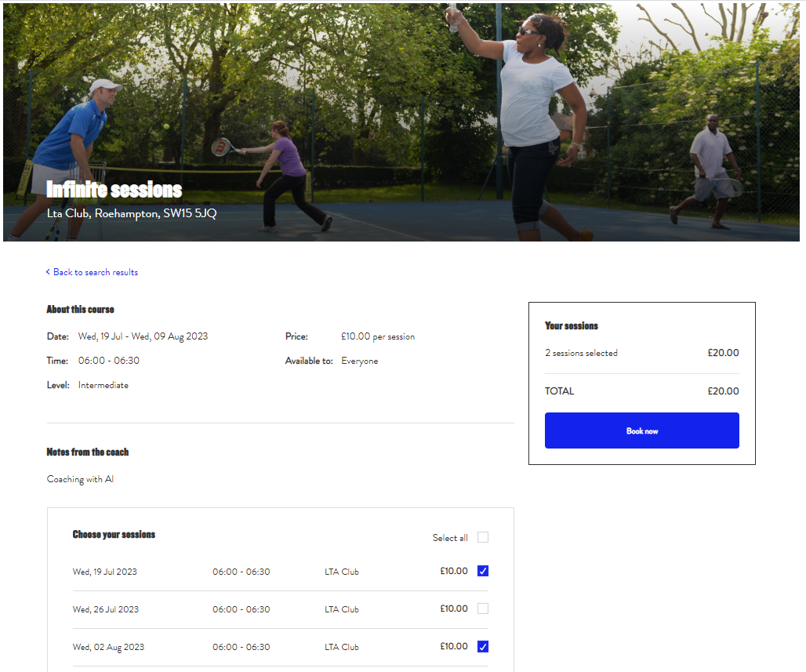Select the Wed, 19 Jul 2023 date text
This screenshot has width=806, height=672.
tap(104, 572)
